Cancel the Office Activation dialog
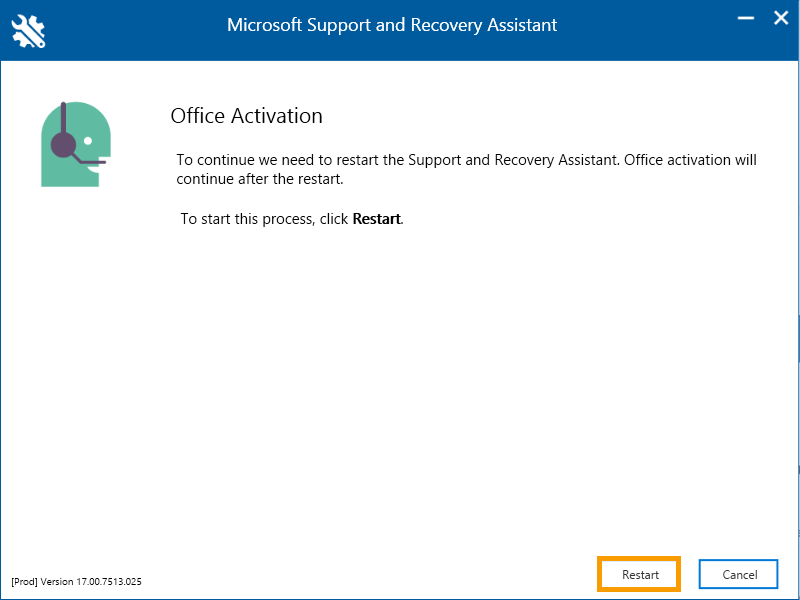The width and height of the screenshot is (800, 600). [x=739, y=574]
